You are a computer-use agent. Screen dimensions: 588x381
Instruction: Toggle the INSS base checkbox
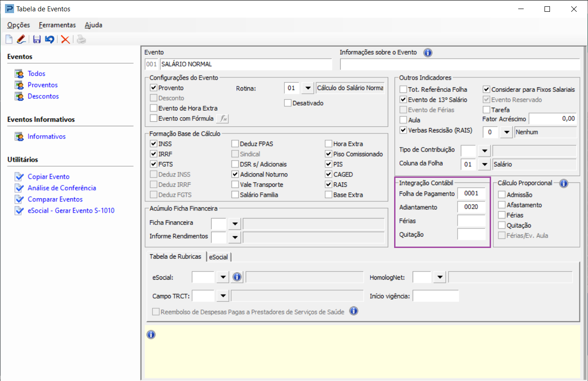pos(154,144)
